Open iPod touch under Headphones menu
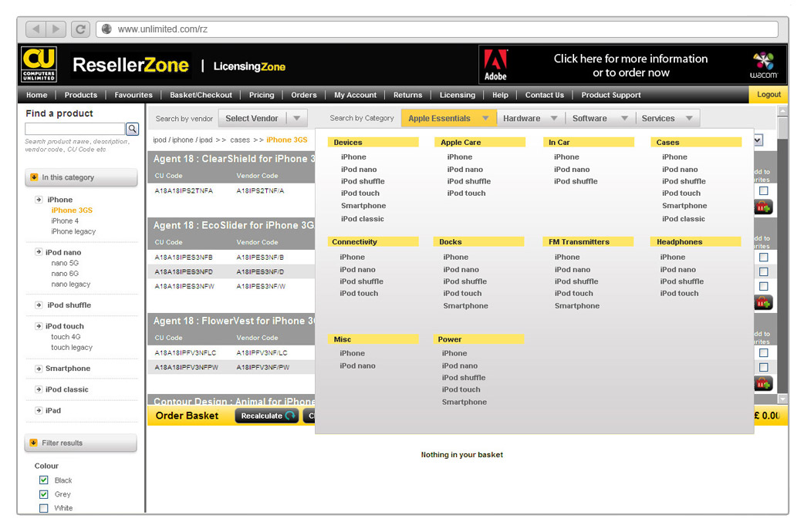This screenshot has width=804, height=532. tap(680, 293)
